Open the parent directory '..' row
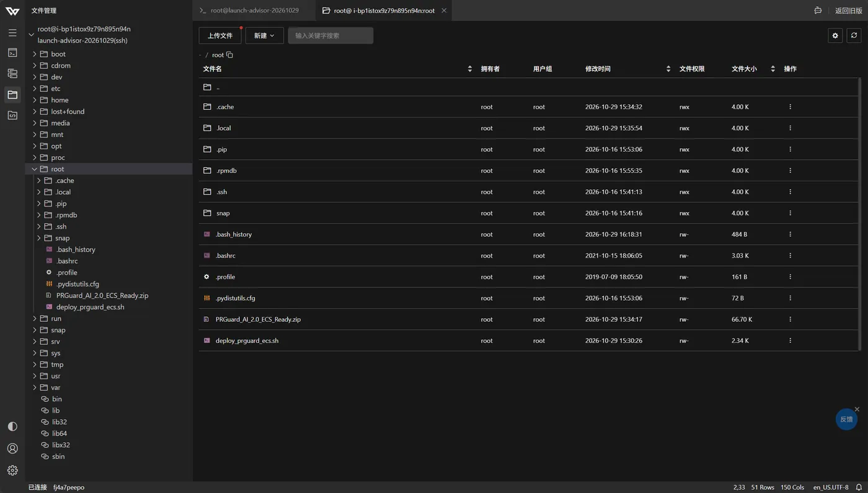 click(x=529, y=87)
